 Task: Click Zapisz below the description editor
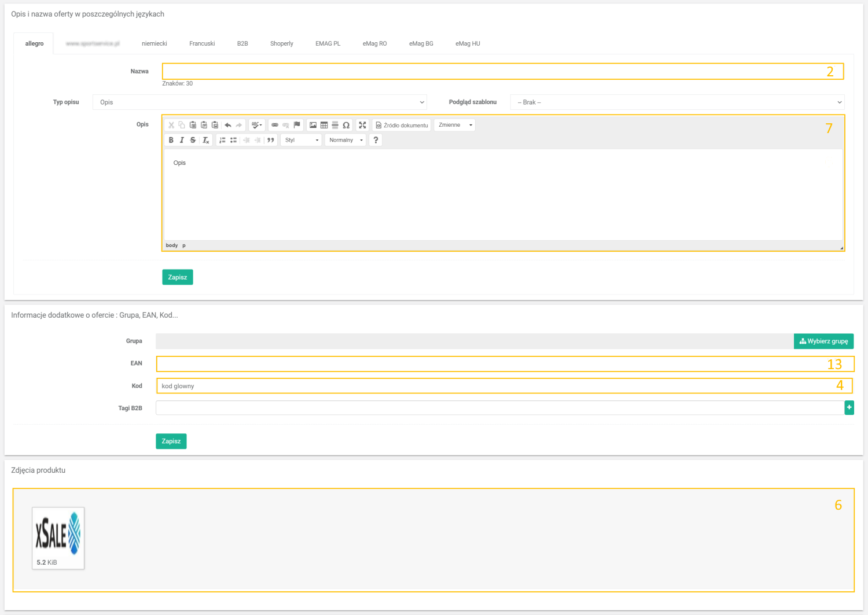(x=177, y=277)
